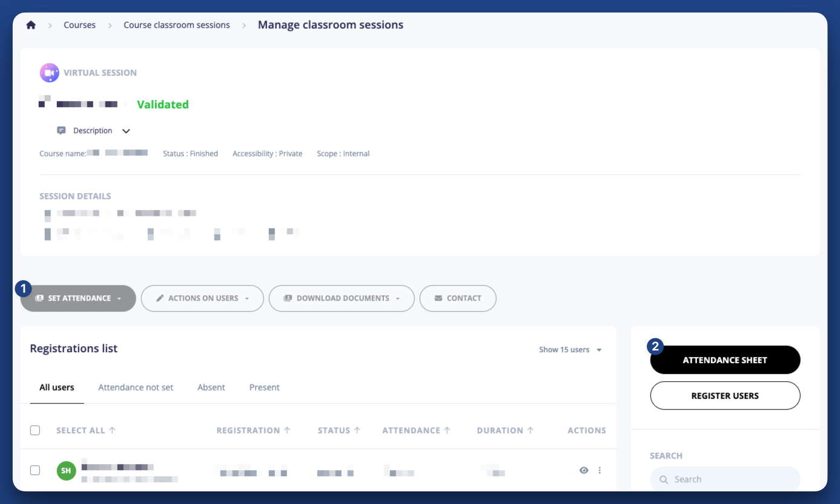Image resolution: width=840 pixels, height=504 pixels.
Task: Click the description speech-bubble icon
Action: pyautogui.click(x=61, y=130)
